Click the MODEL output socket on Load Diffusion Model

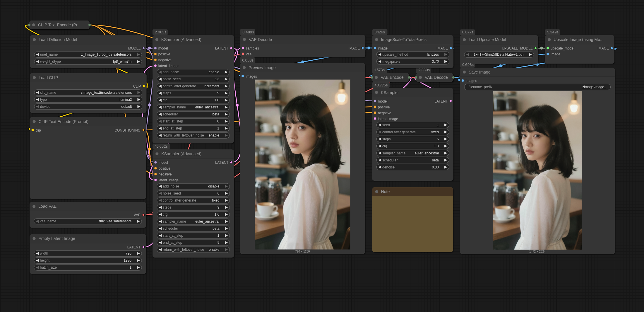[x=143, y=48]
